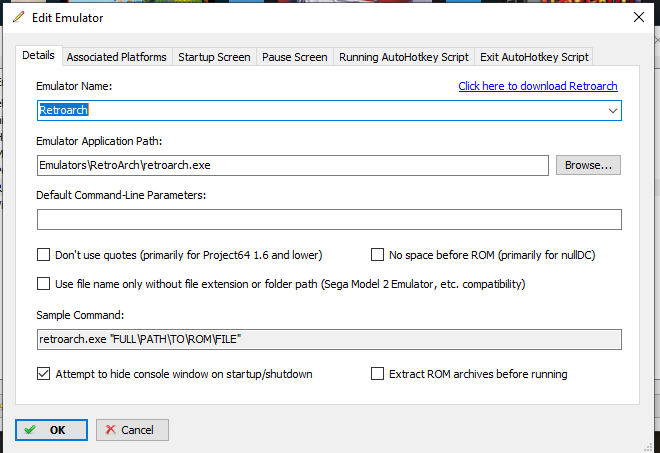Toggle Use file name only checkbox
Viewport: 660px width, 453px height.
[x=43, y=283]
